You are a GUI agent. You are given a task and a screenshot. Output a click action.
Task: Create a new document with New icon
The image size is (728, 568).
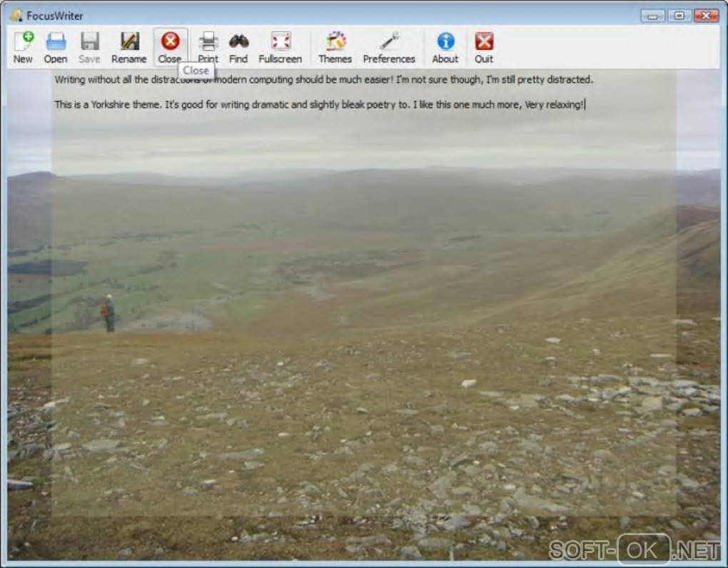tap(23, 47)
